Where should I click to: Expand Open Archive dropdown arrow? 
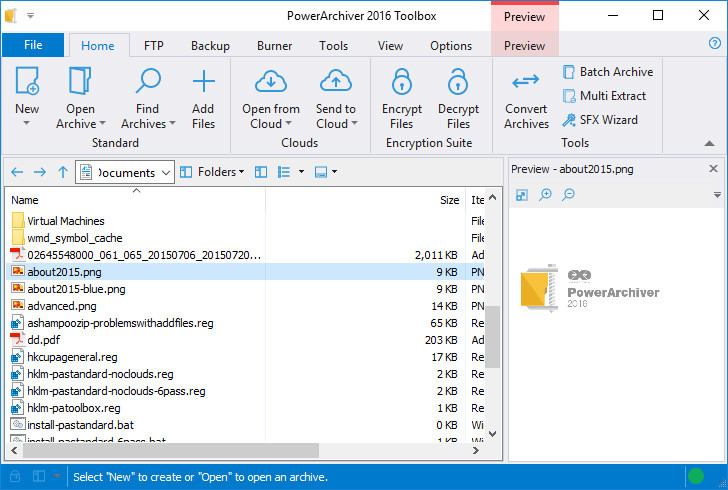click(103, 124)
